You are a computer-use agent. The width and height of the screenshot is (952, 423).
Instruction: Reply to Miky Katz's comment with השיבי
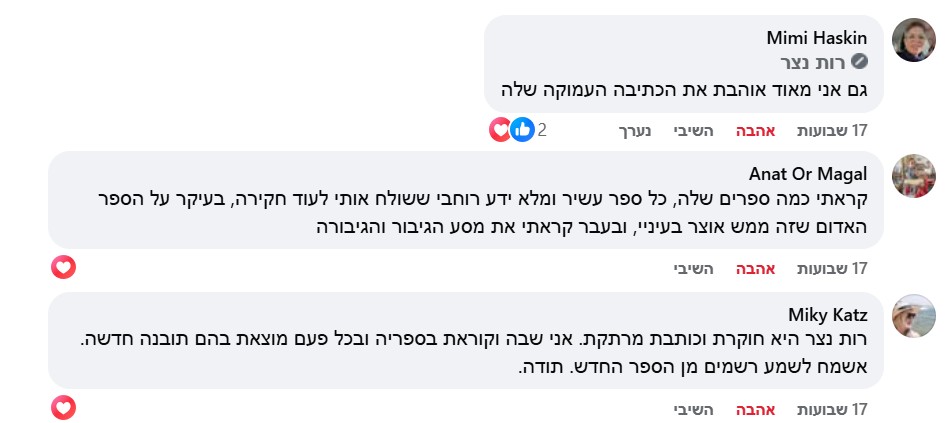tap(693, 408)
